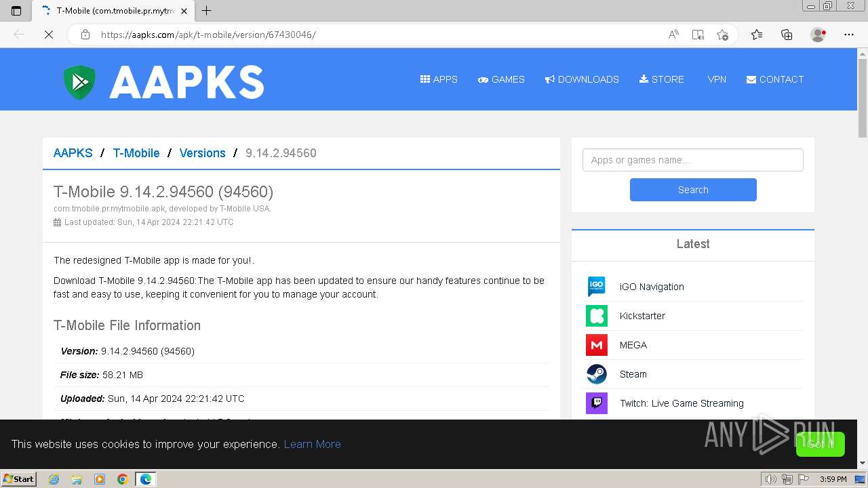
Task: Click the Steam text link
Action: (633, 374)
